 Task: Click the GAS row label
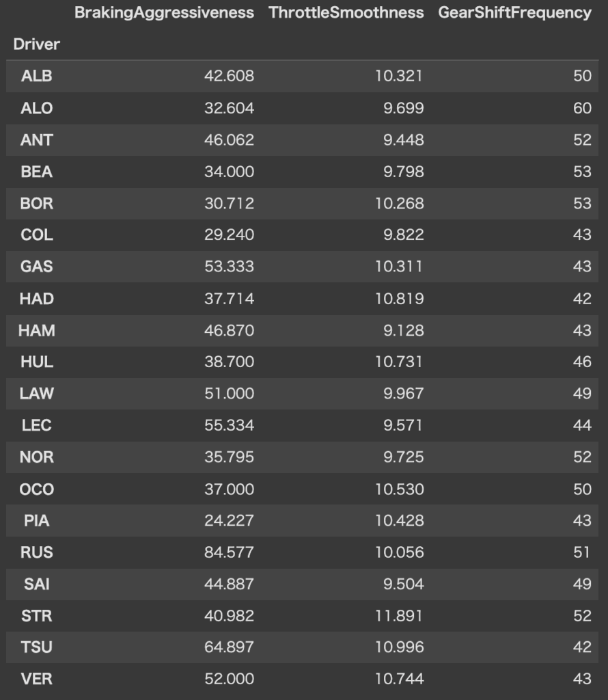(x=37, y=267)
